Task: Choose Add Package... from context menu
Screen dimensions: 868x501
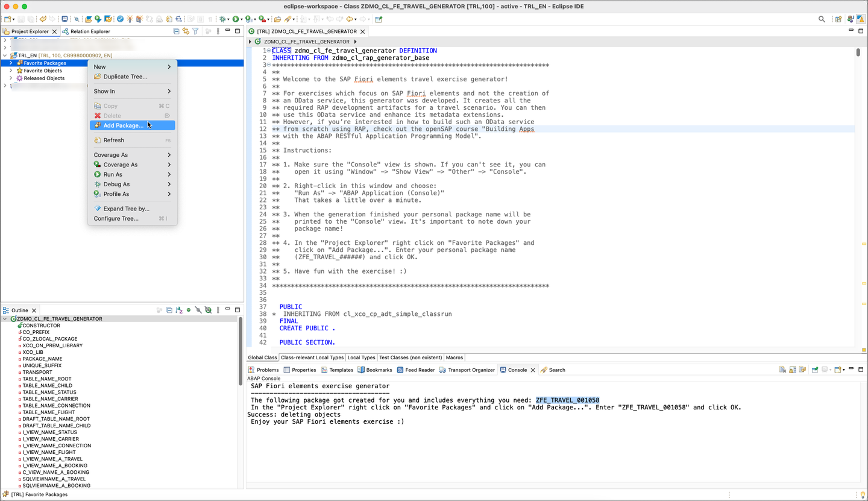Action: pos(133,125)
